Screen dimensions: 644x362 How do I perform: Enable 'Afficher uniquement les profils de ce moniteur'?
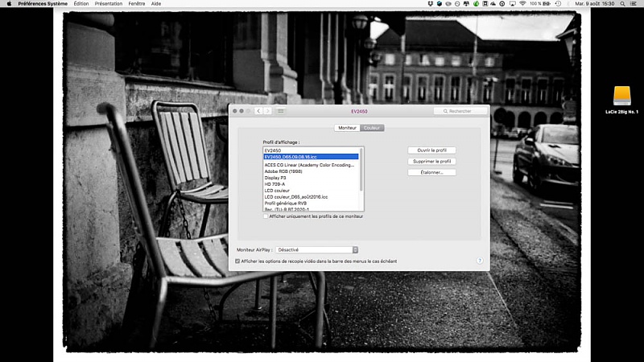click(266, 216)
